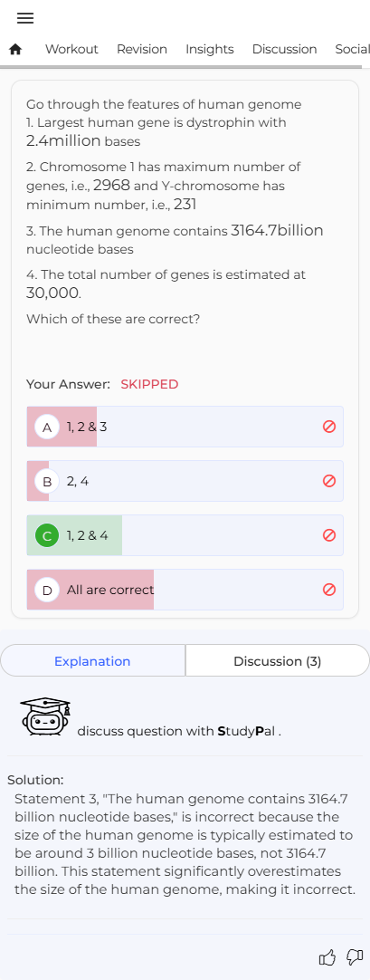The height and width of the screenshot is (980, 370).
Task: Switch to the Revision tab
Action: coord(142,50)
